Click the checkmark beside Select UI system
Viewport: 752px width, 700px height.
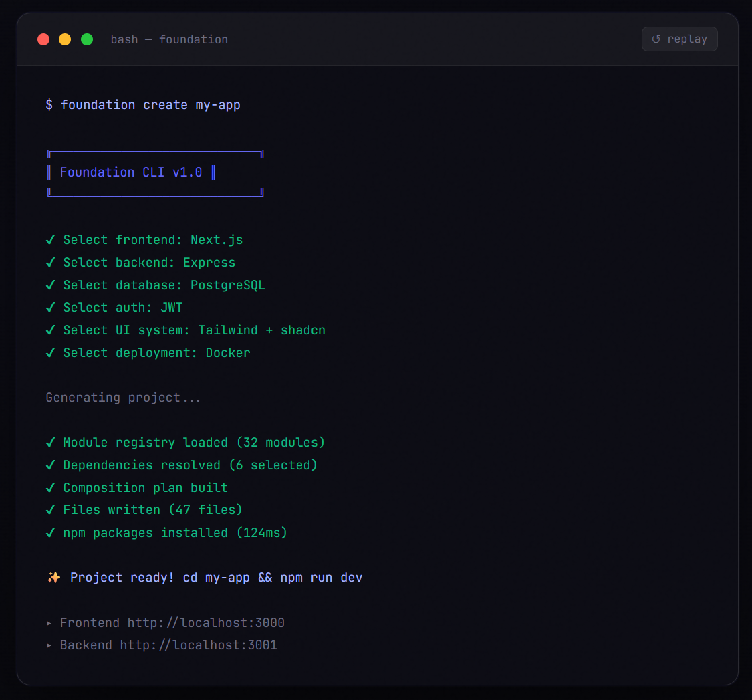click(50, 330)
